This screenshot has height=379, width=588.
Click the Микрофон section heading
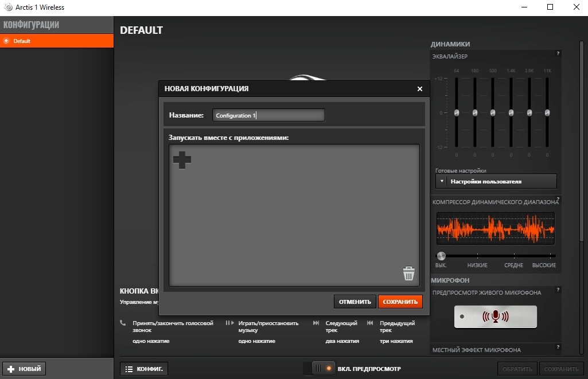[x=450, y=280]
